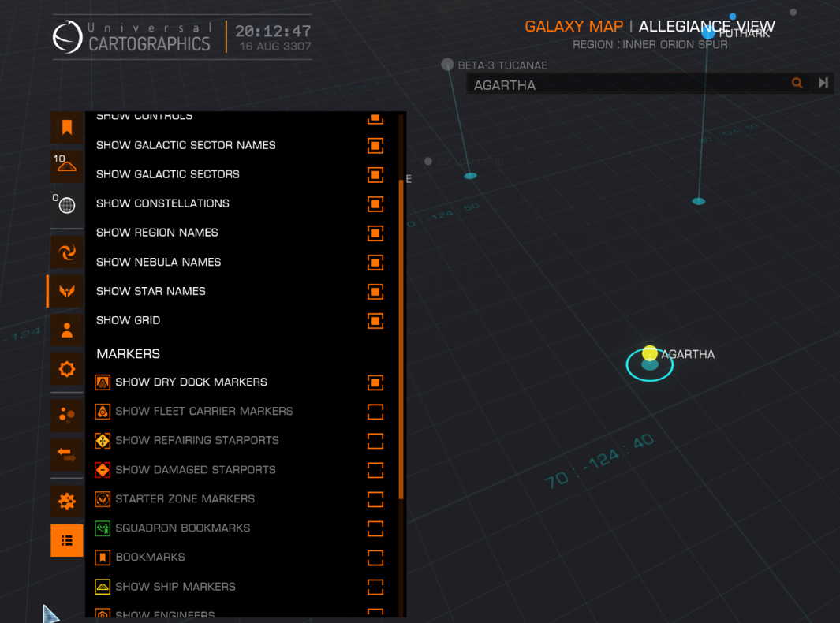Viewport: 840px width, 623px height.
Task: Click the Show Star Names label
Action: point(151,292)
